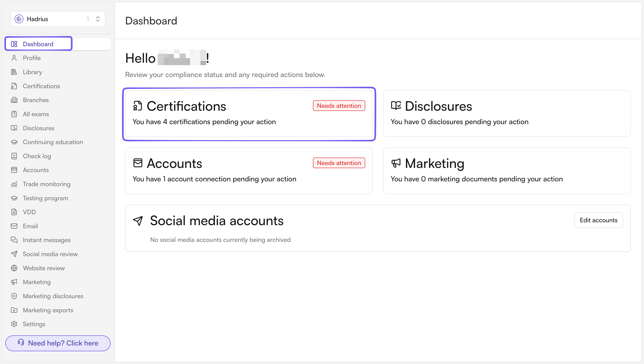Select the Instant messages chat icon

[14, 240]
